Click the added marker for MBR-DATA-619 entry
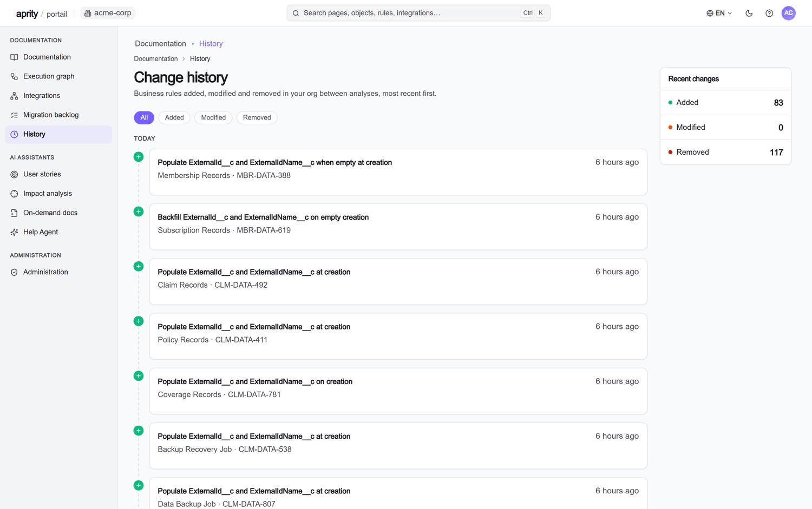The image size is (812, 509). (139, 211)
